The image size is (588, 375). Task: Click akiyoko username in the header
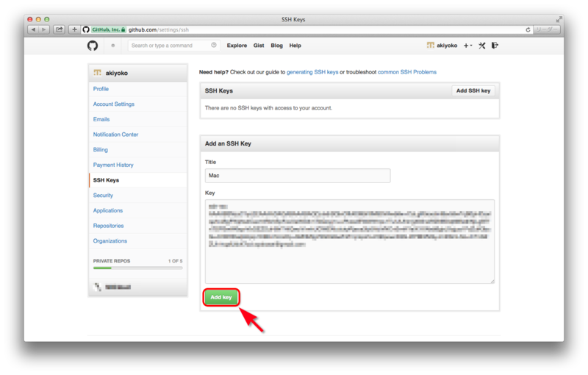click(x=447, y=46)
